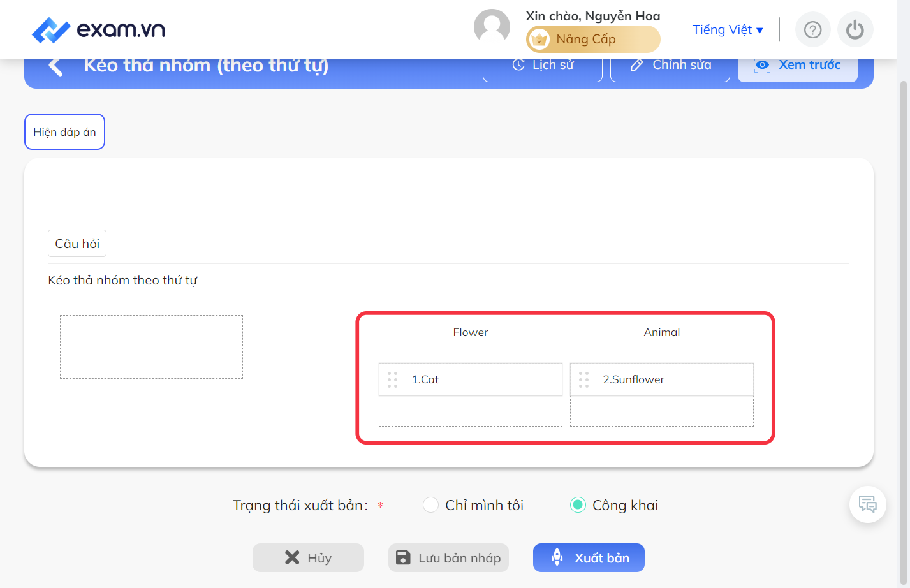Screen dimensions: 910x588
Task: Click the drag handle beside 1.Cat
Action: pyautogui.click(x=392, y=379)
